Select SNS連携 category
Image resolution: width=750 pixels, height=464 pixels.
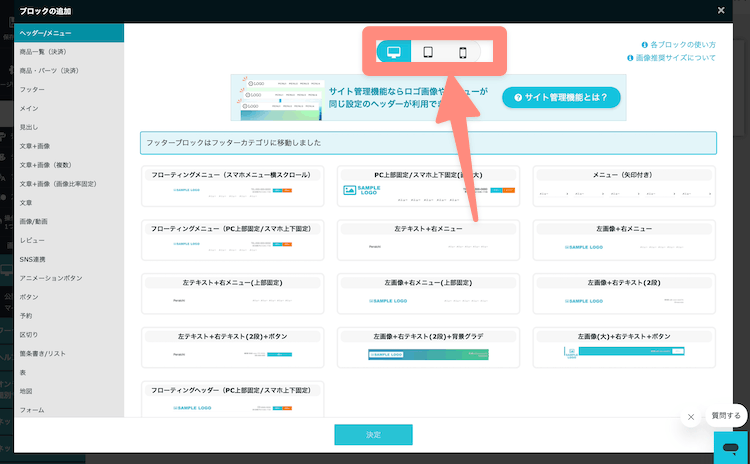(69, 259)
